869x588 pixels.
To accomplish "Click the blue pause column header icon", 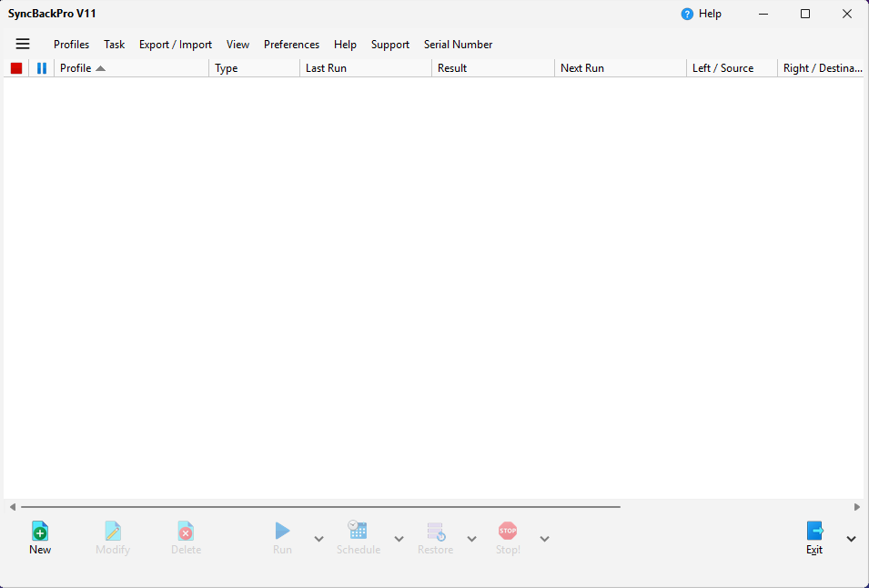I will (42, 68).
